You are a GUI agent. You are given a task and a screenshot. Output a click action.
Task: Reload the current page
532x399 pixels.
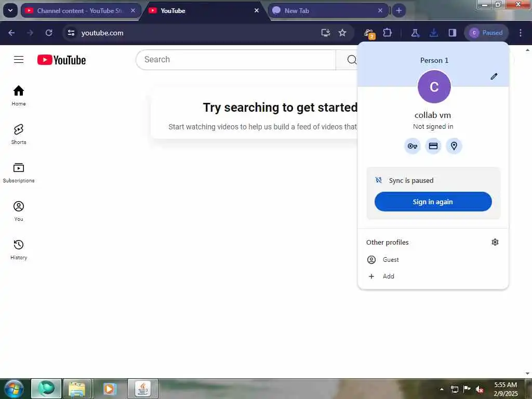pos(49,33)
